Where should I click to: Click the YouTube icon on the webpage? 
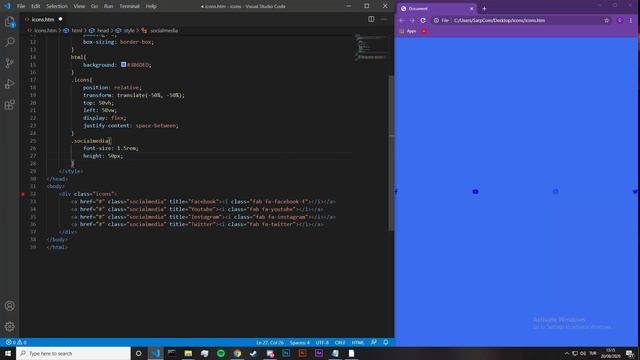coord(476,192)
